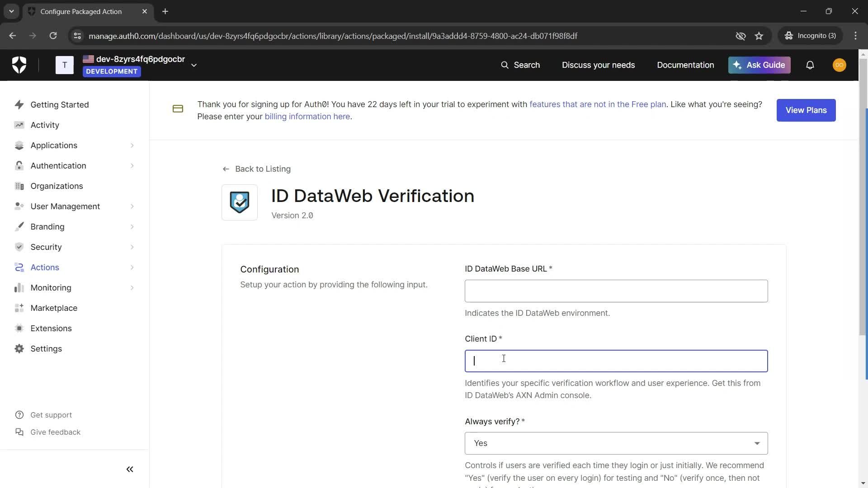
Task: Open billing information here link
Action: coord(307,117)
